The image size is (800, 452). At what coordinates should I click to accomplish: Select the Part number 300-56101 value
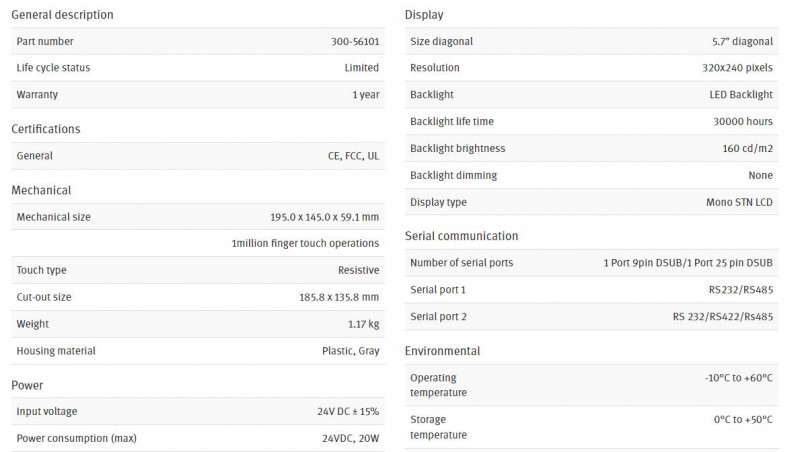tap(355, 41)
